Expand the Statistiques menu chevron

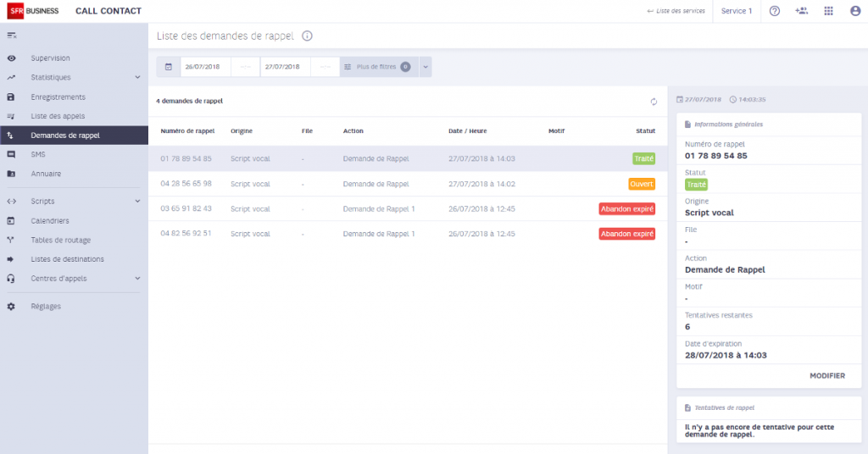137,77
